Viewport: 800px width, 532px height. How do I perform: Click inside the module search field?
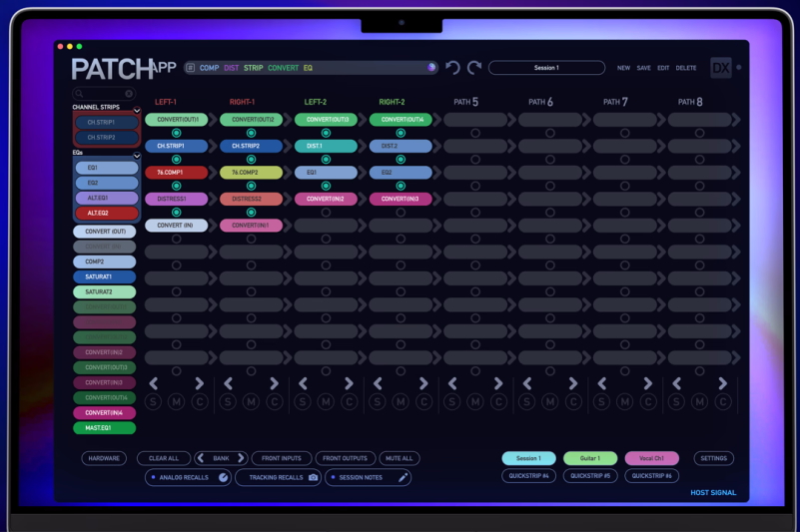104,94
